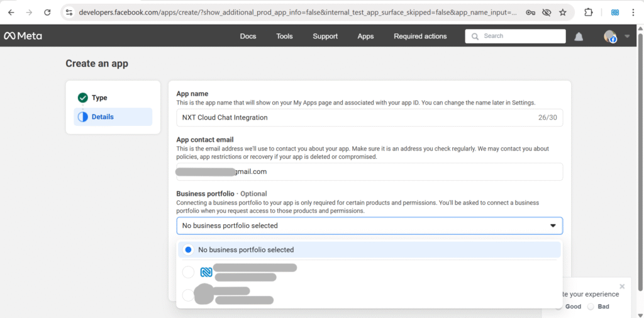
Task: Open the Tools menu in header
Action: coord(284,36)
